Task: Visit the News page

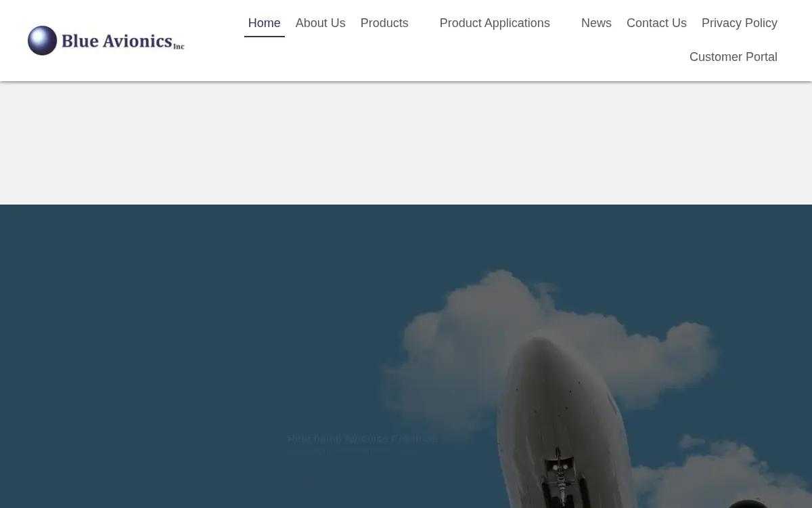Action: pos(596,23)
